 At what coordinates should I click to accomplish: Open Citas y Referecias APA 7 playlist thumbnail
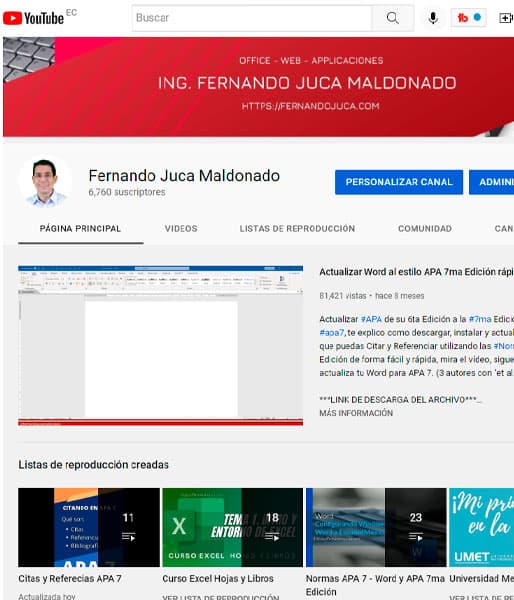(x=89, y=527)
